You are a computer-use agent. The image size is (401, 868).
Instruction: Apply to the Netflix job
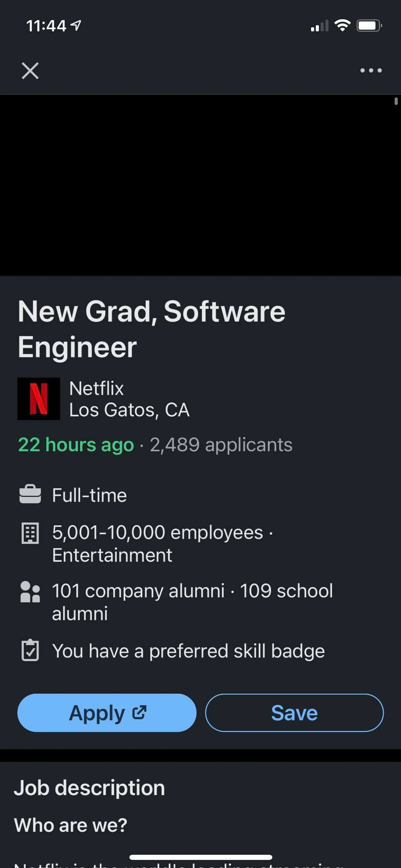pos(107,713)
